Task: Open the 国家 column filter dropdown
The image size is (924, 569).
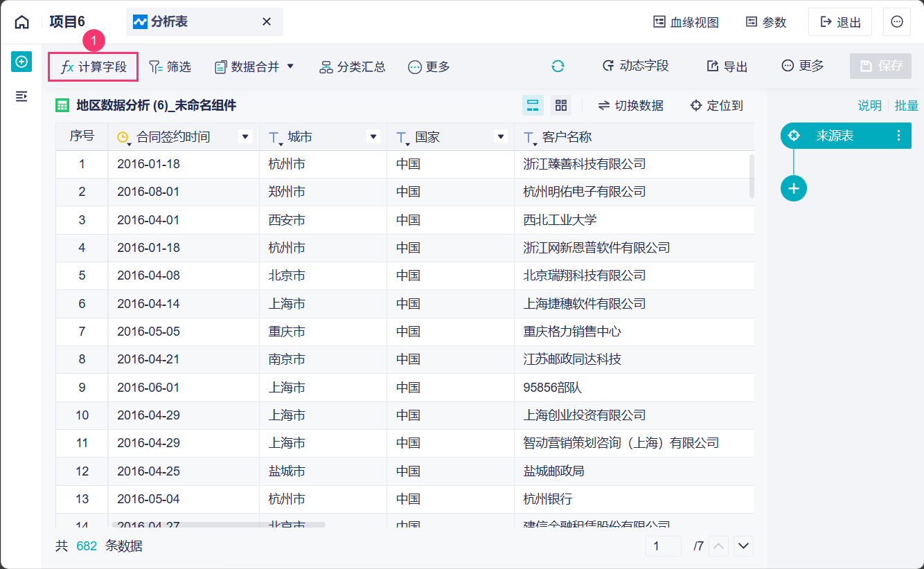Action: [500, 136]
